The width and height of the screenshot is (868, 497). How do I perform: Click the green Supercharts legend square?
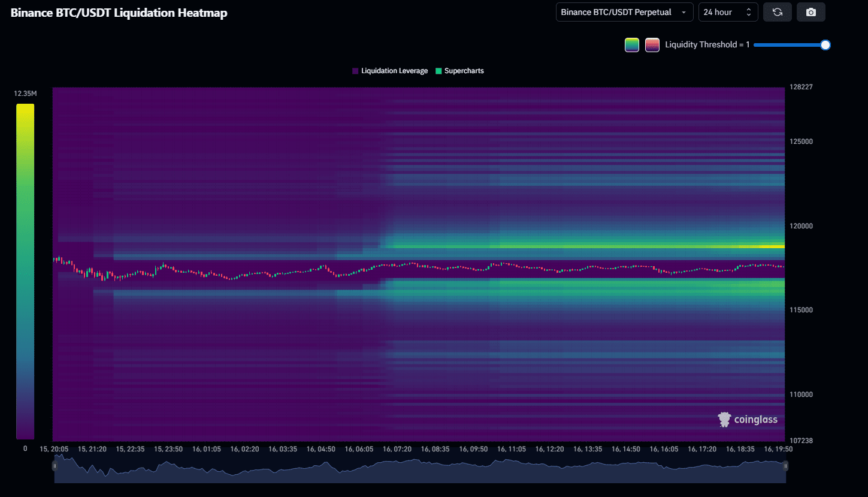pyautogui.click(x=438, y=71)
